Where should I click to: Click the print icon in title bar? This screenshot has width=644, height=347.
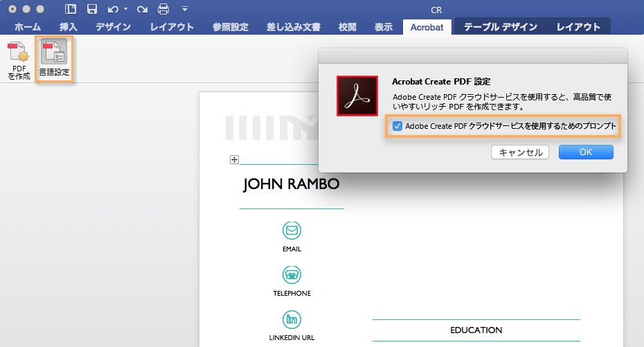pos(163,9)
